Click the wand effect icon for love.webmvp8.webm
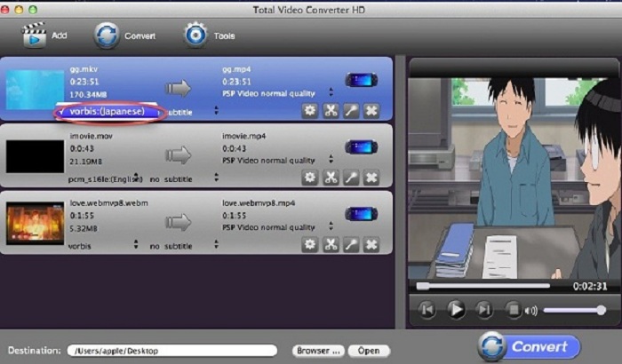 (351, 245)
